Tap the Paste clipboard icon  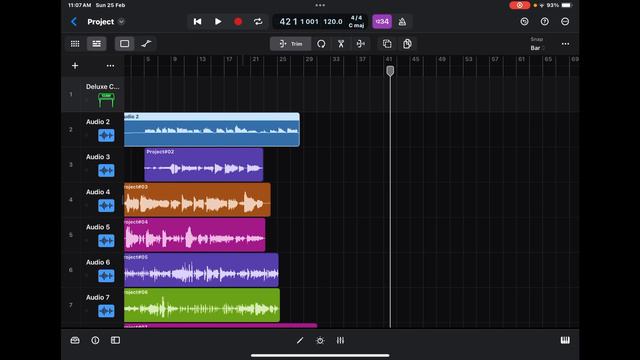point(407,44)
